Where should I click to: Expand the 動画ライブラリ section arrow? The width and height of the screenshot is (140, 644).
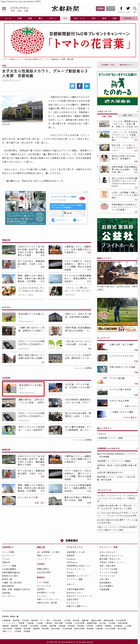point(137,258)
